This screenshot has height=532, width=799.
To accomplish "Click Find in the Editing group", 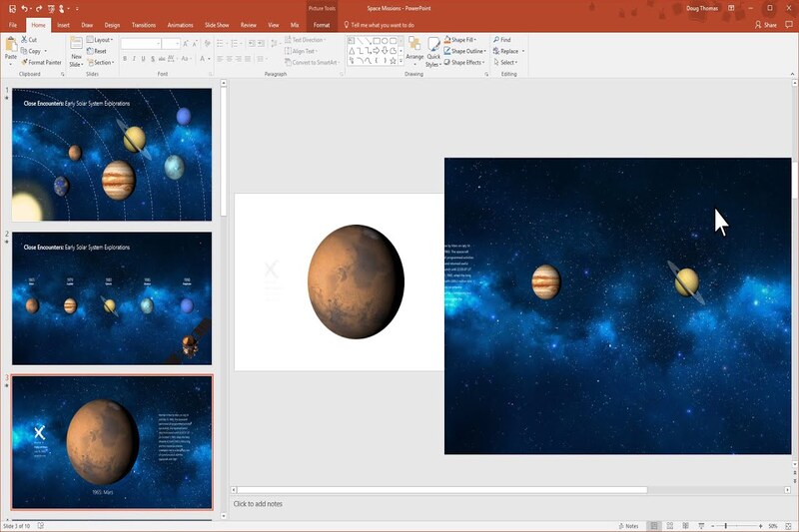I will [x=504, y=40].
